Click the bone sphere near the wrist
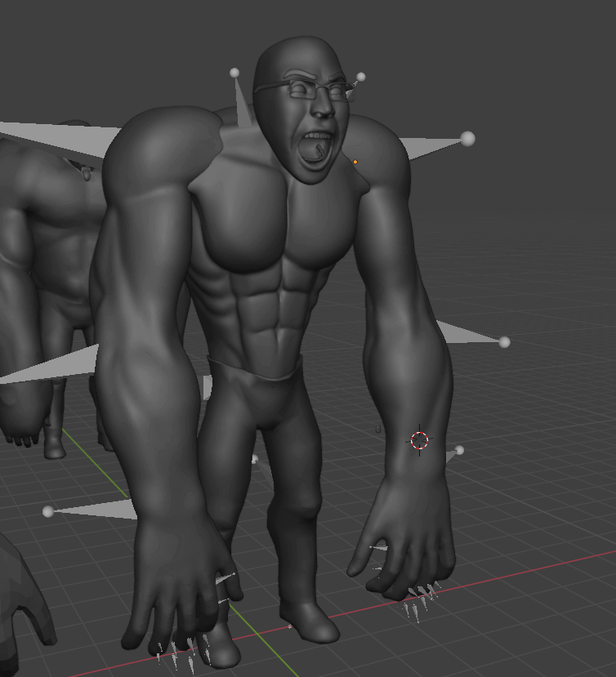 [459, 450]
